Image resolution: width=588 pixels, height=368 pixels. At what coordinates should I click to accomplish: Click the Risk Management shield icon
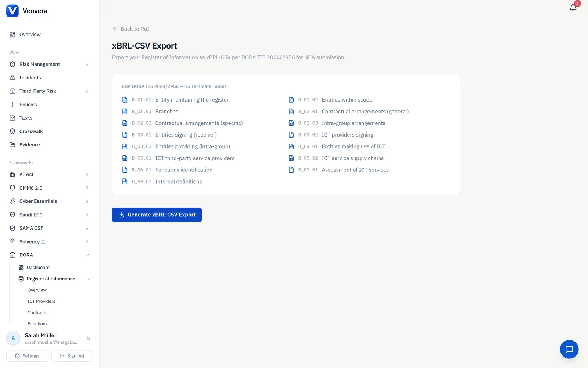12,64
